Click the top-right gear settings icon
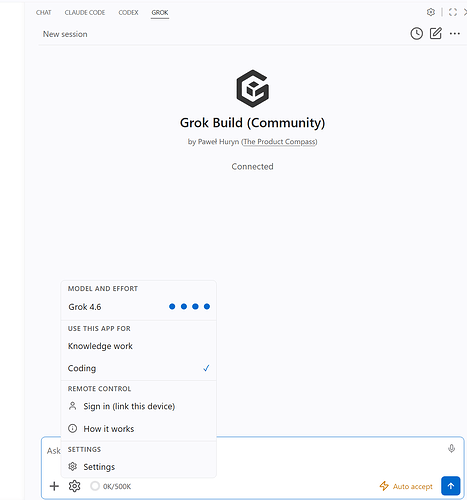The width and height of the screenshot is (467, 500). pyautogui.click(x=431, y=12)
